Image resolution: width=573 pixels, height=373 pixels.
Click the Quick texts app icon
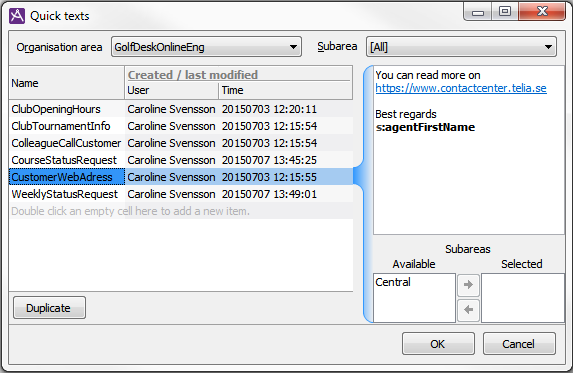click(17, 16)
